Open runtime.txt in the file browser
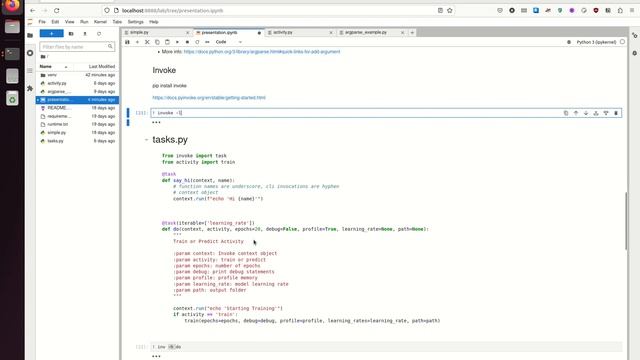640x360 pixels. tap(77, 124)
